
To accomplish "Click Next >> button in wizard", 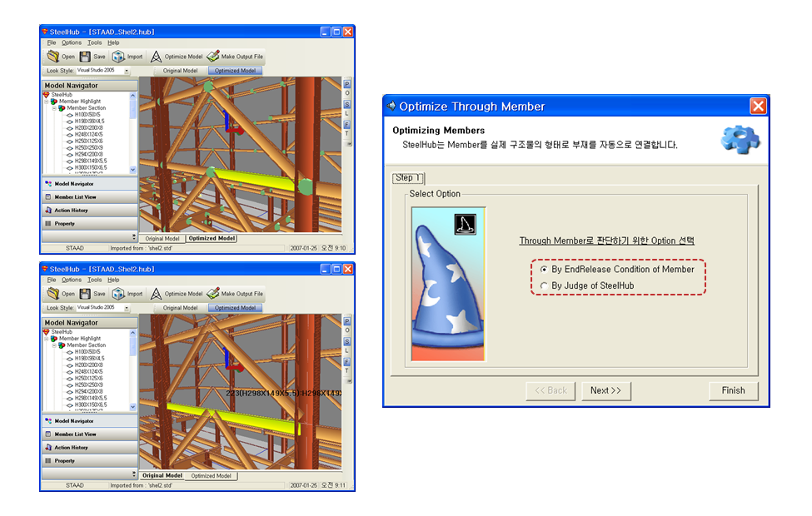I will [x=606, y=391].
